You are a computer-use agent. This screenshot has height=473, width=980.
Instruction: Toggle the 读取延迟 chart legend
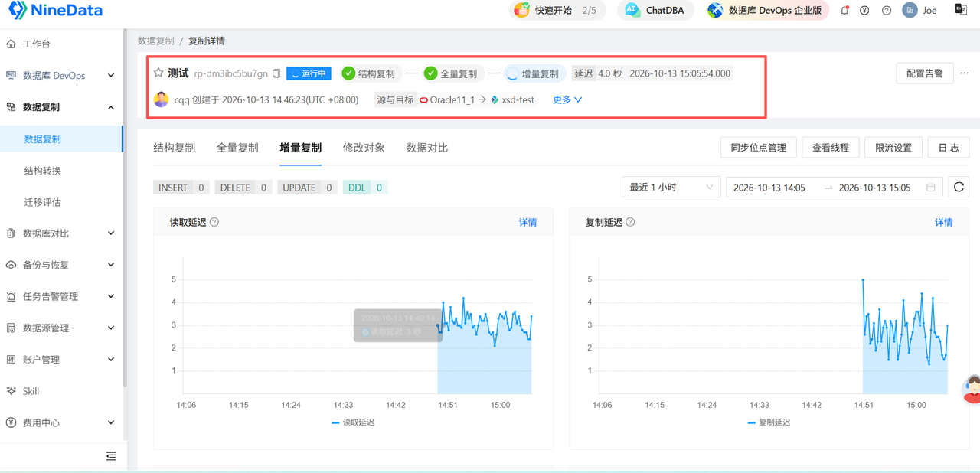coord(353,422)
